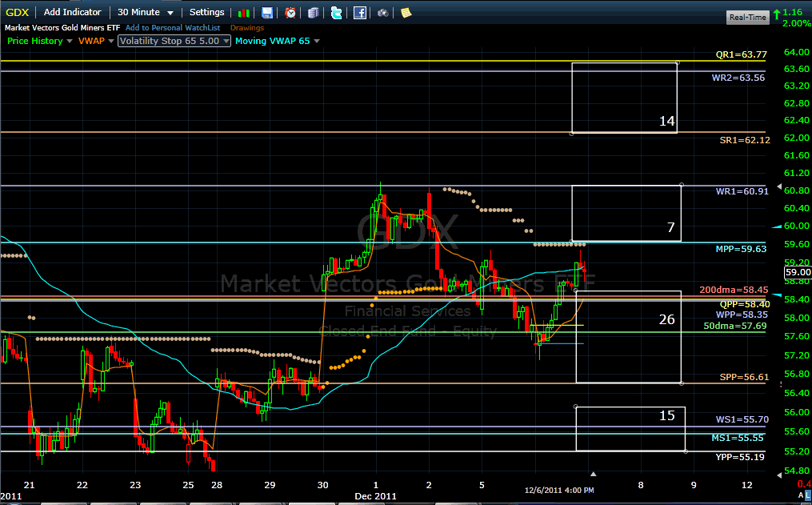Screen dimensions: 812x505
Task: Click the arrow marker beside 54.80
Action: pyautogui.click(x=780, y=474)
